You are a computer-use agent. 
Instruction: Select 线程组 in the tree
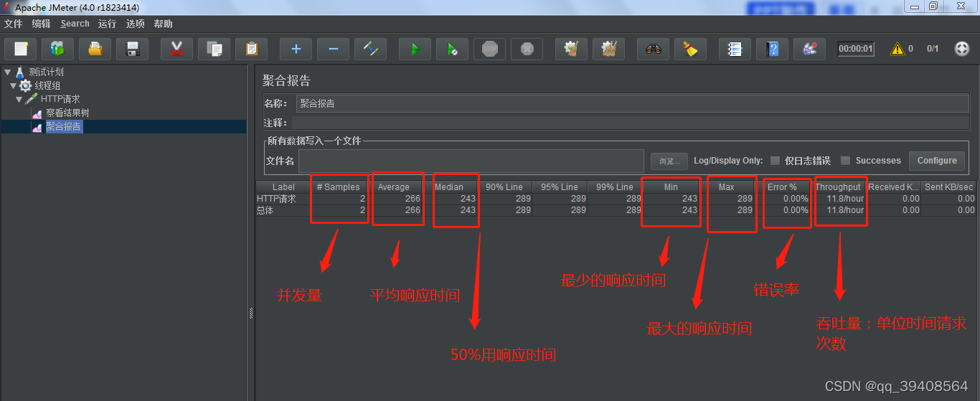(47, 85)
